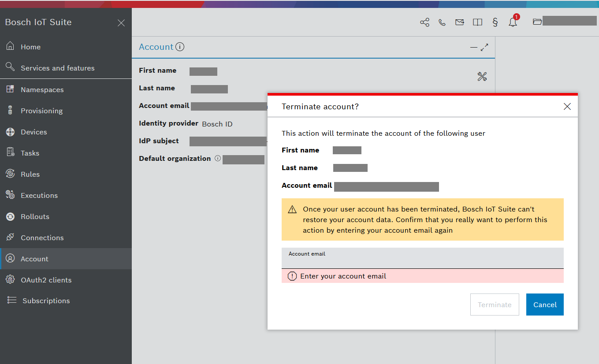Click the Cancel button

pos(545,305)
